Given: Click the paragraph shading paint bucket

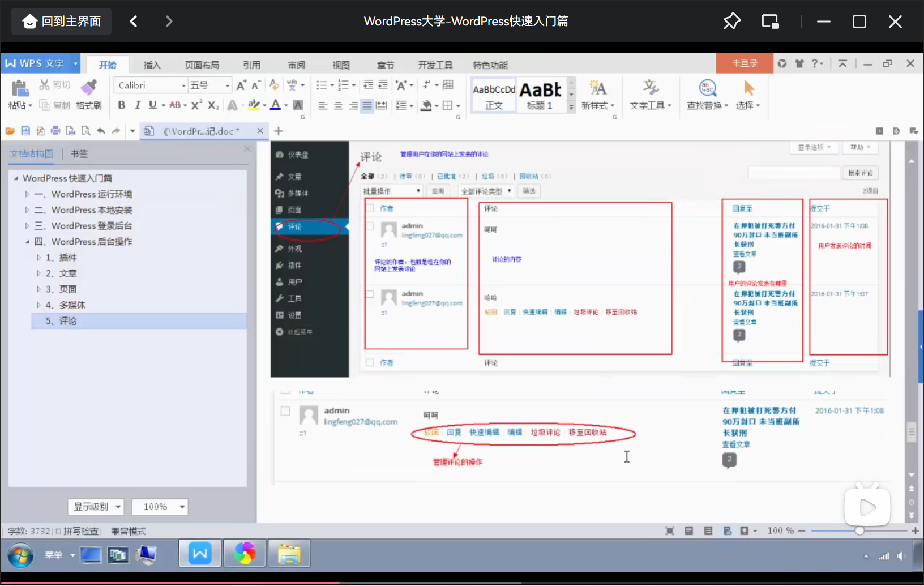Looking at the screenshot, I should (x=426, y=105).
